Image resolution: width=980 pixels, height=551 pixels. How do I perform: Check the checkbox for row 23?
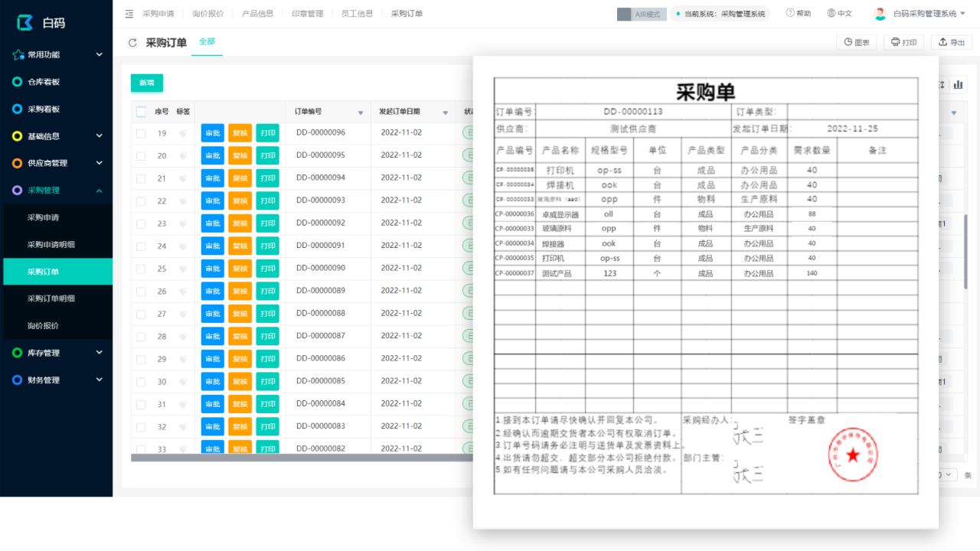tap(141, 223)
